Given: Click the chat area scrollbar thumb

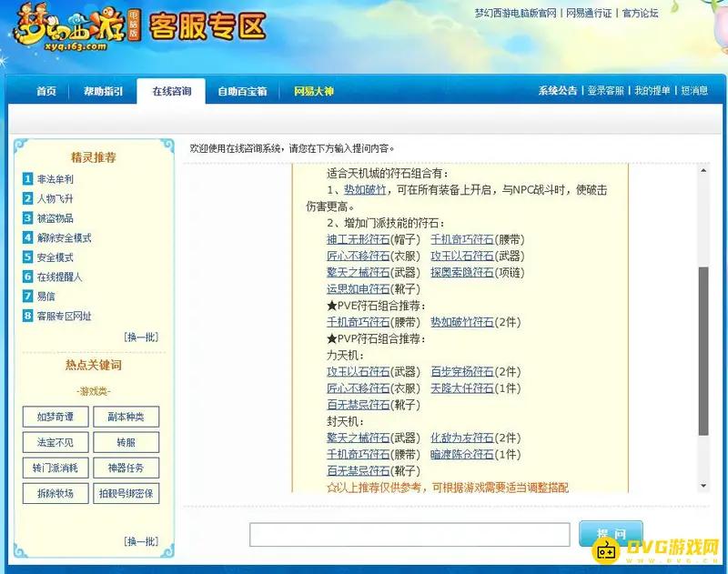Looking at the screenshot, I should (703, 351).
